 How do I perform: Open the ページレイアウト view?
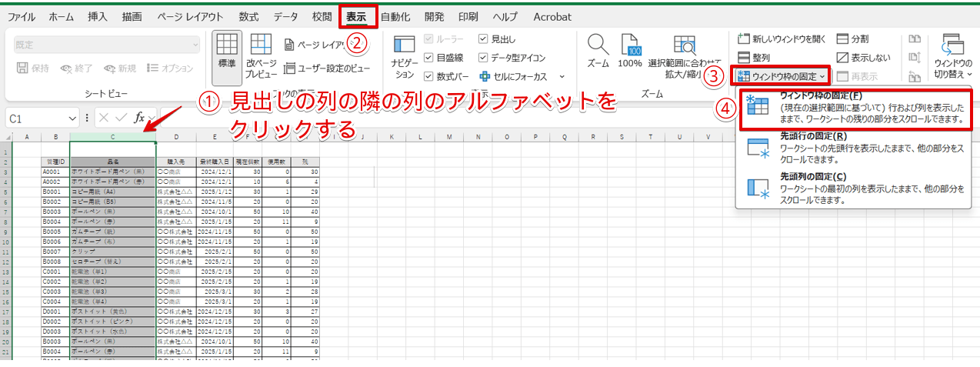tap(316, 44)
